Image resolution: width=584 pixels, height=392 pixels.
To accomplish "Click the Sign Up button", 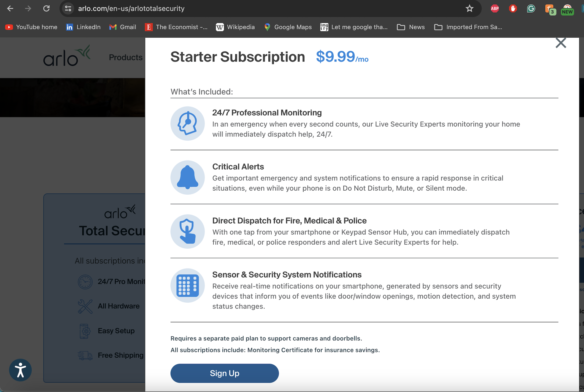I will 225,373.
